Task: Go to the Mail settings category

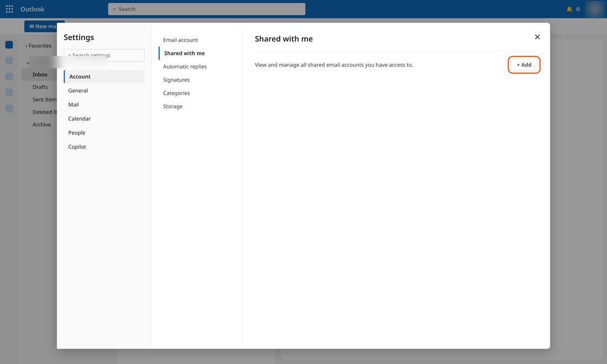Action: click(104, 104)
